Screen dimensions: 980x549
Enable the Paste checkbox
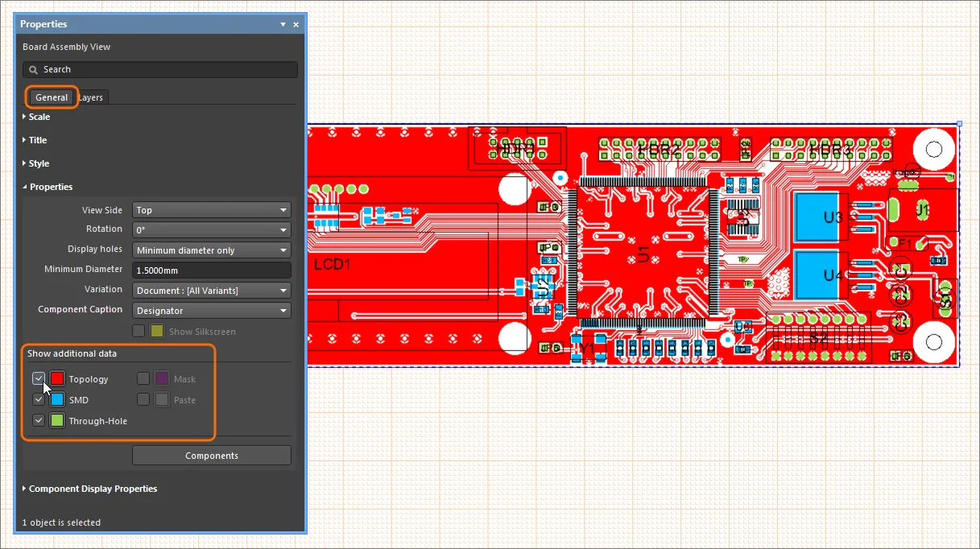[143, 399]
